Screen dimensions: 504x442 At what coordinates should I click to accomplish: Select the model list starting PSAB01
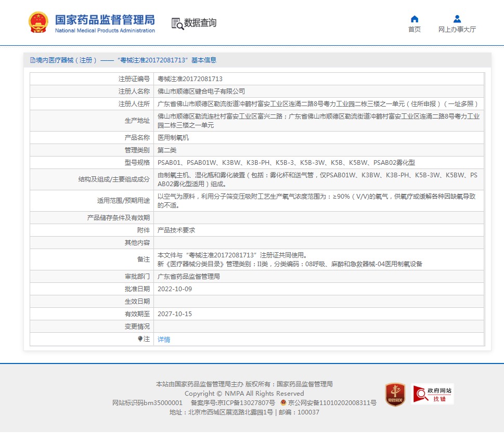[x=286, y=163]
